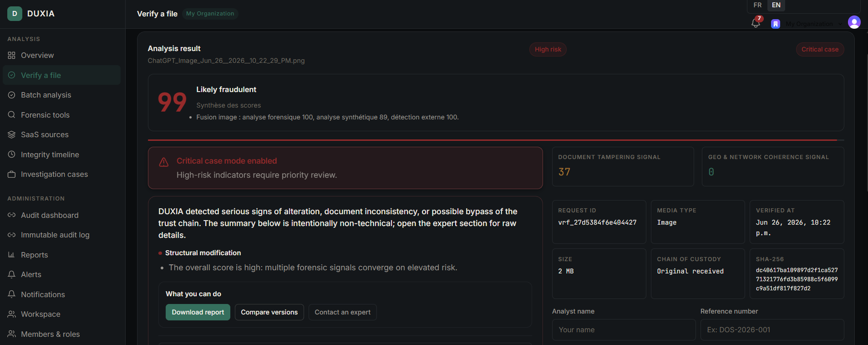This screenshot has width=868, height=345.
Task: Focus the Analyst name input field
Action: [624, 330]
